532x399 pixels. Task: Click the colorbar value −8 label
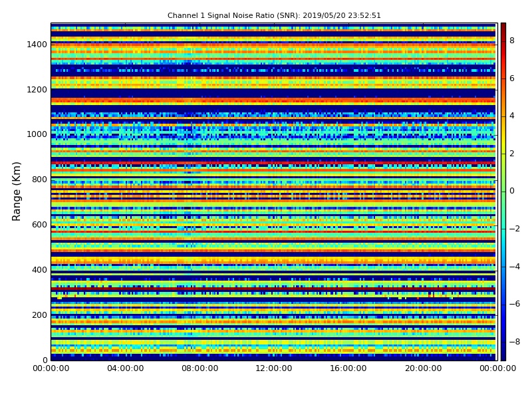(514, 342)
